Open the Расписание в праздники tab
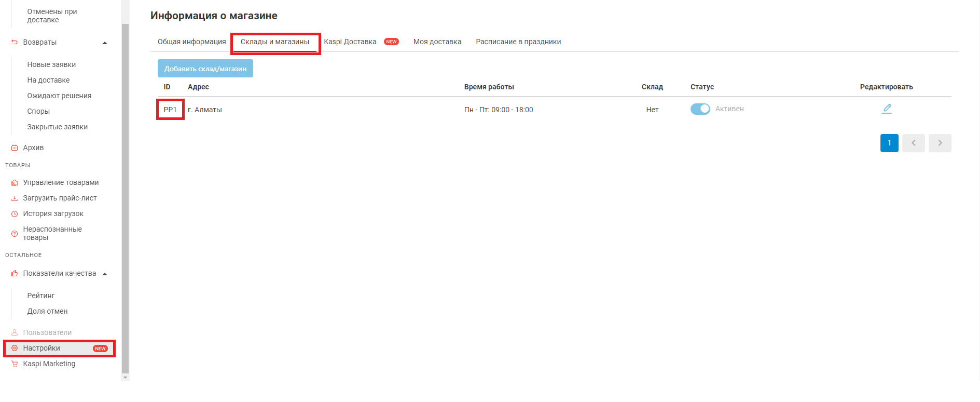This screenshot has width=980, height=402. tap(518, 42)
